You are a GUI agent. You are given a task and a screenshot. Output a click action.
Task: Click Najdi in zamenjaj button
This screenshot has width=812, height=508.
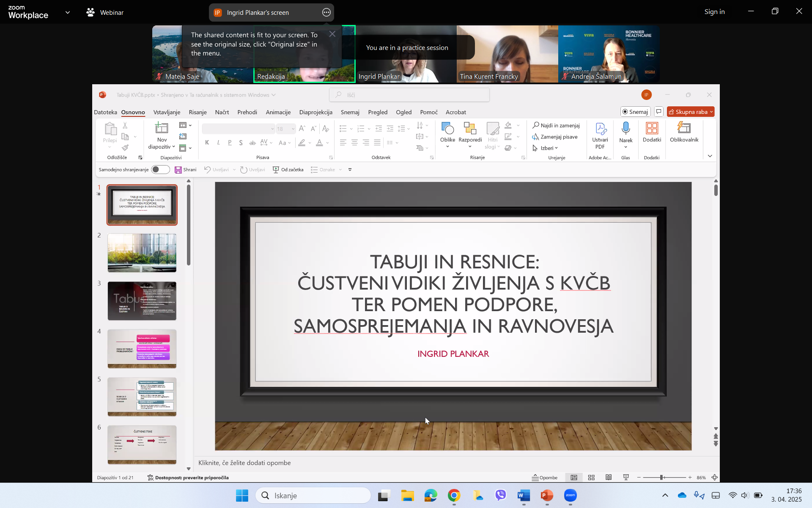point(556,125)
